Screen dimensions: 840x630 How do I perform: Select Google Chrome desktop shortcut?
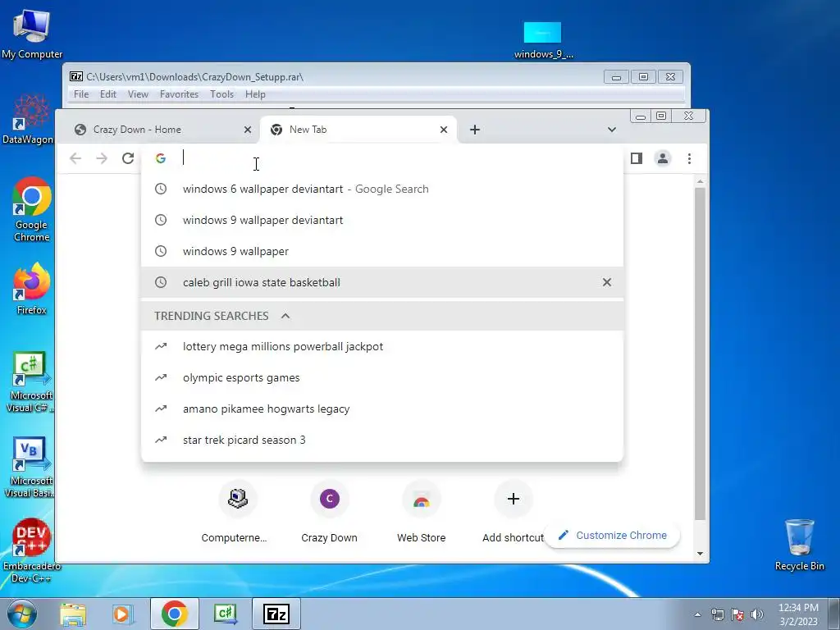click(x=32, y=210)
